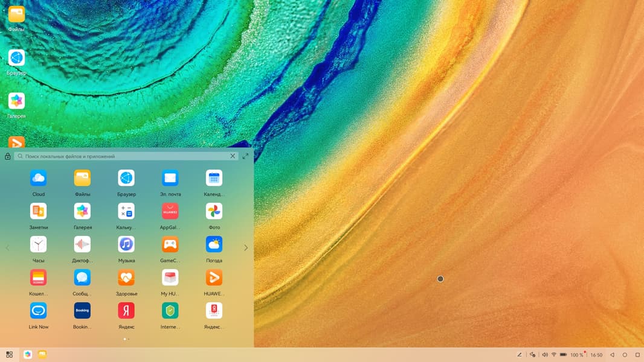
Task: Open GameCenter app
Action: (x=170, y=245)
